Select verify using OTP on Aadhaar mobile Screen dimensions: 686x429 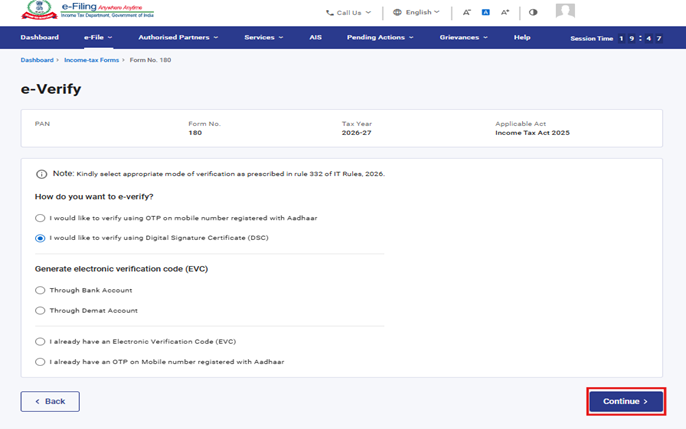click(40, 218)
